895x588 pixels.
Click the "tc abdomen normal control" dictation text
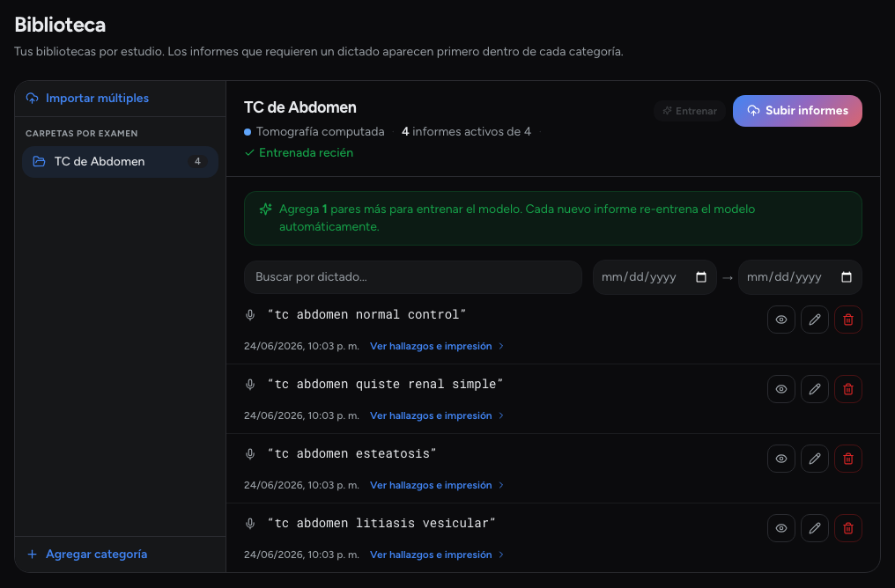(367, 315)
